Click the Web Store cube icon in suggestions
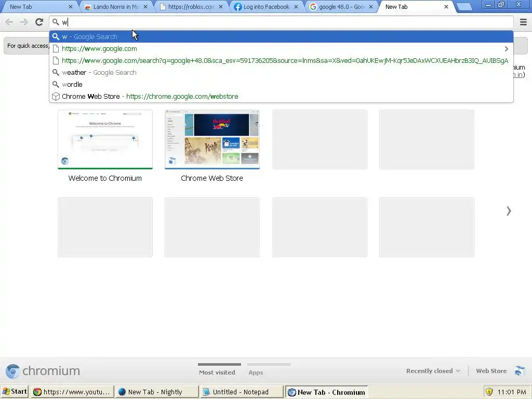Screen dimensions: 532x399 (x=56, y=97)
